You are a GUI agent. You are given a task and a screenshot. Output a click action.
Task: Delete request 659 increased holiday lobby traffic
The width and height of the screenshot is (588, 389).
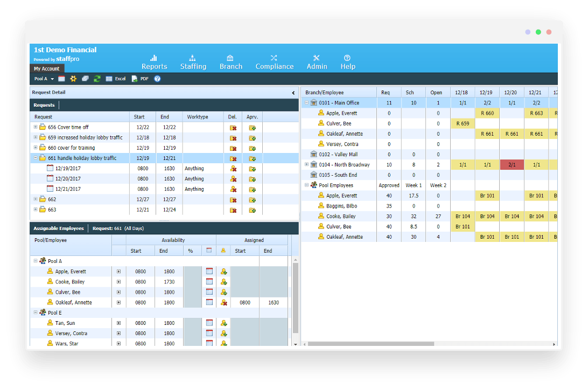pos(233,138)
